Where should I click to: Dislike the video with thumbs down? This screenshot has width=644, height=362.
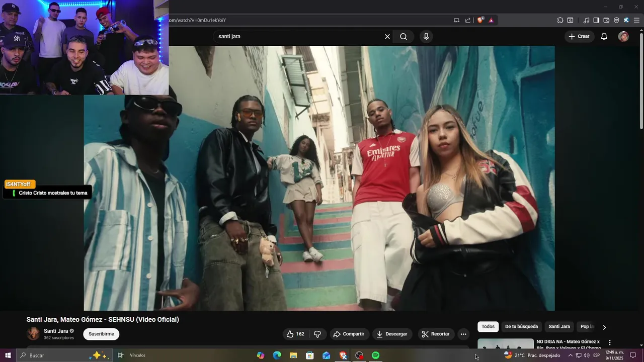click(317, 334)
